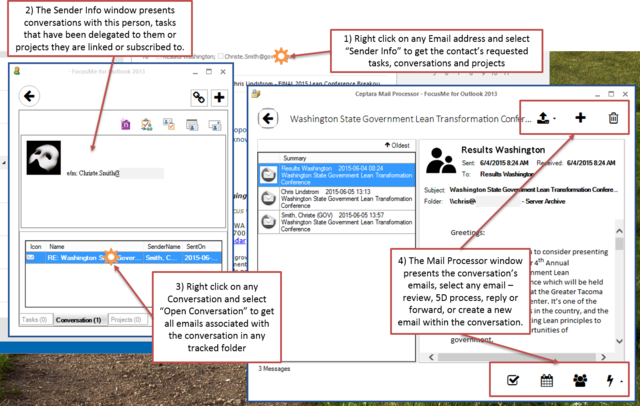
Task: Click the purple OneNote icon
Action: 126,124
